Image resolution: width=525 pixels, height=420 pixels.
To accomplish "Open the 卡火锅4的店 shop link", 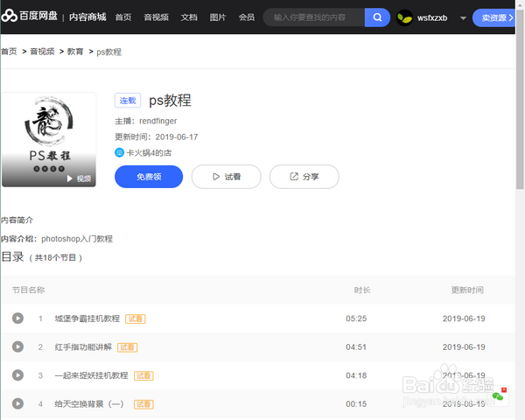I will (149, 153).
